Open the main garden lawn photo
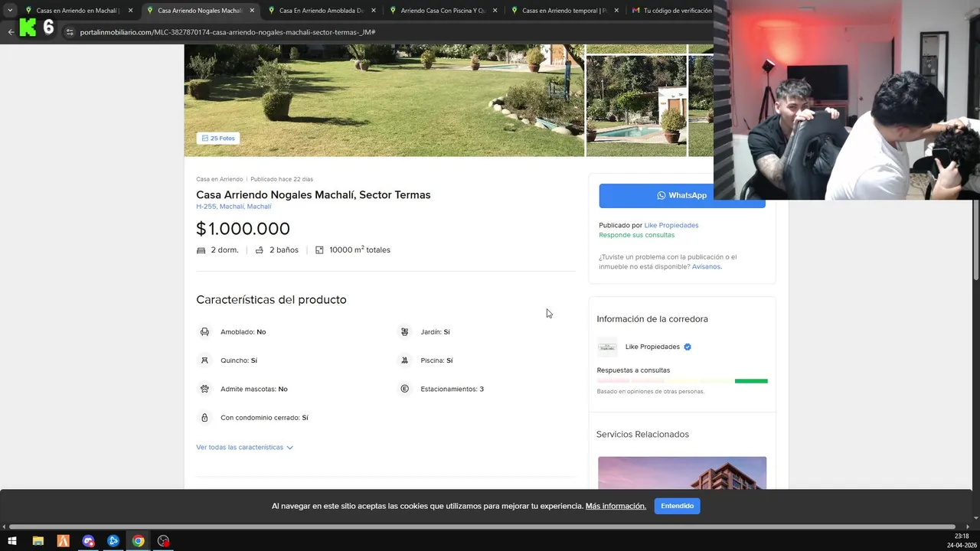Viewport: 980px width, 551px height. click(384, 99)
